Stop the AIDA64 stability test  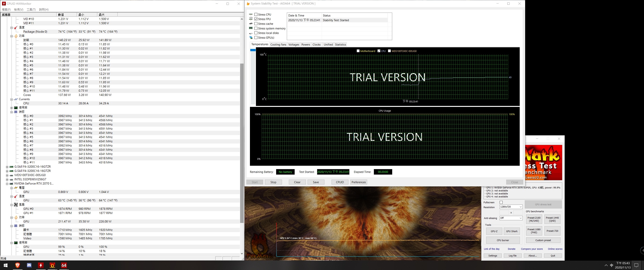point(273,182)
